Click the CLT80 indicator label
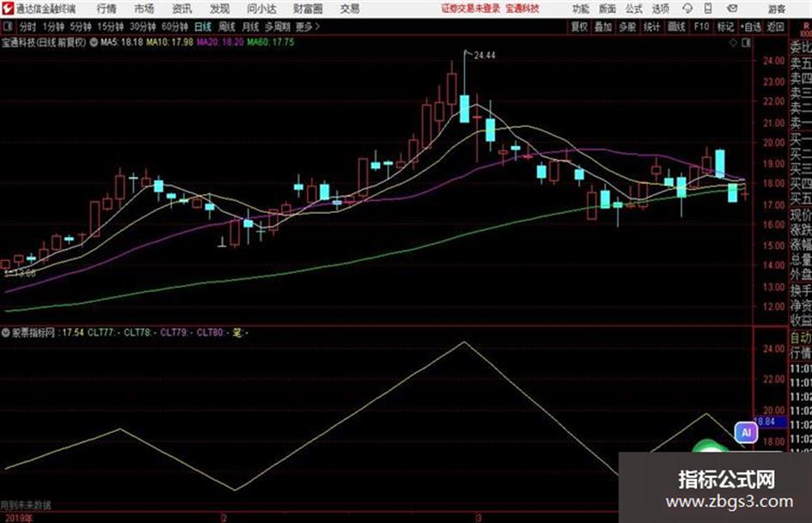 [x=212, y=332]
